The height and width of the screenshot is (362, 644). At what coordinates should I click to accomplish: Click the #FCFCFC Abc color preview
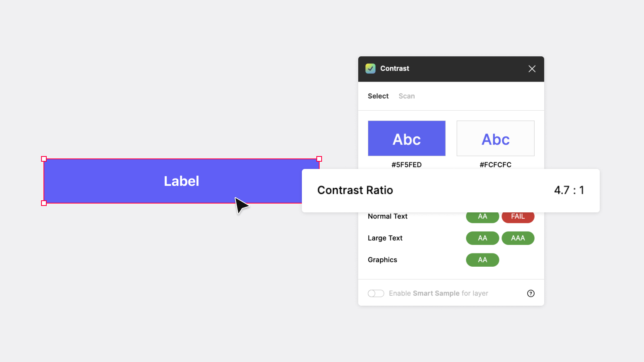click(x=495, y=138)
